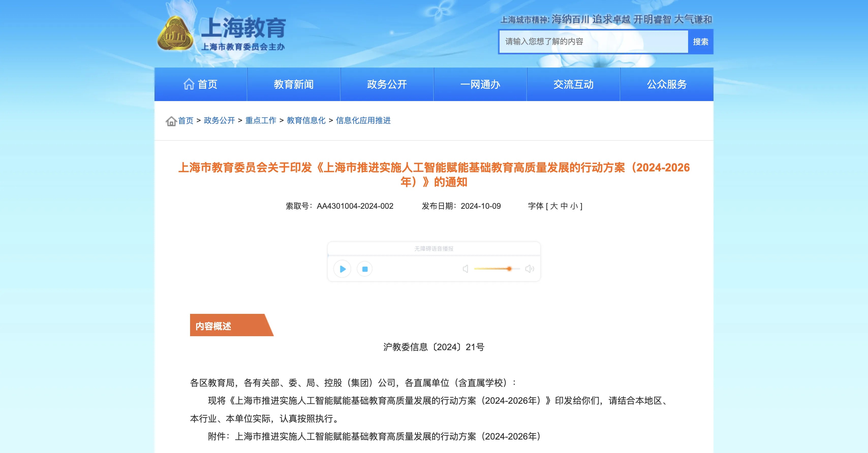Viewport: 868px width, 453px height.
Task: Set font size to 中 (medium)
Action: (564, 206)
